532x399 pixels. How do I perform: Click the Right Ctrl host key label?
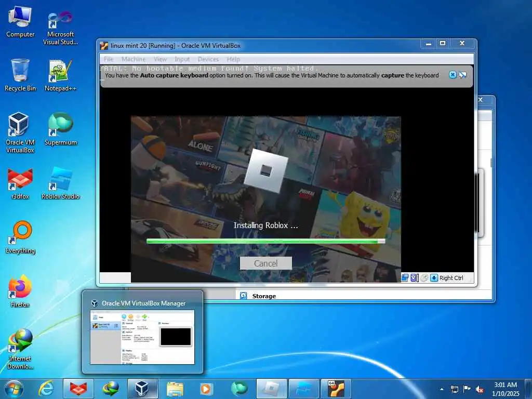click(x=451, y=278)
